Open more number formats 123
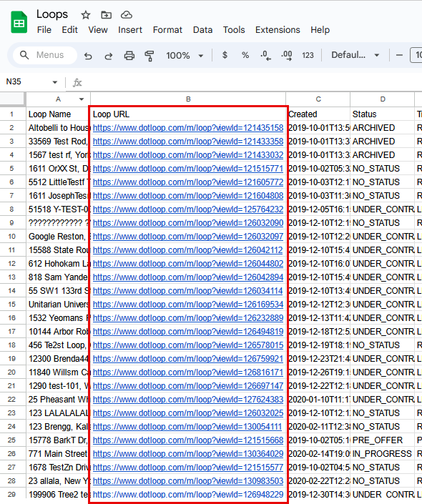The height and width of the screenshot is (504, 422). pyautogui.click(x=308, y=55)
